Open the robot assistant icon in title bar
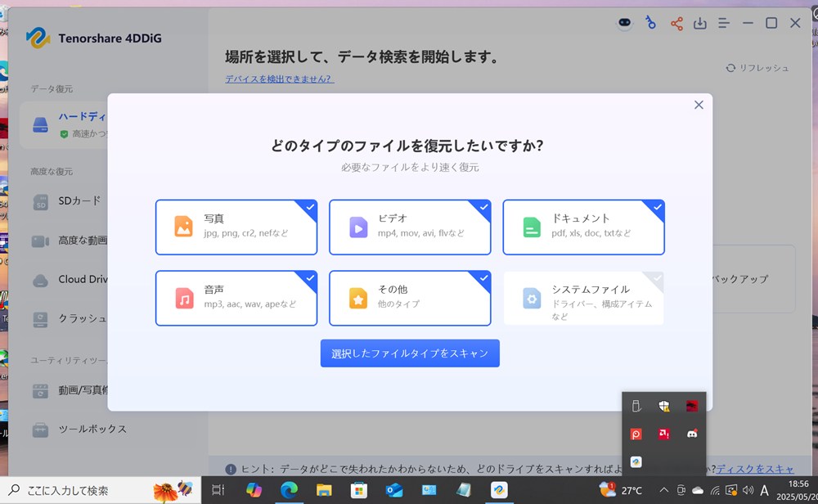818x504 pixels. pos(625,23)
